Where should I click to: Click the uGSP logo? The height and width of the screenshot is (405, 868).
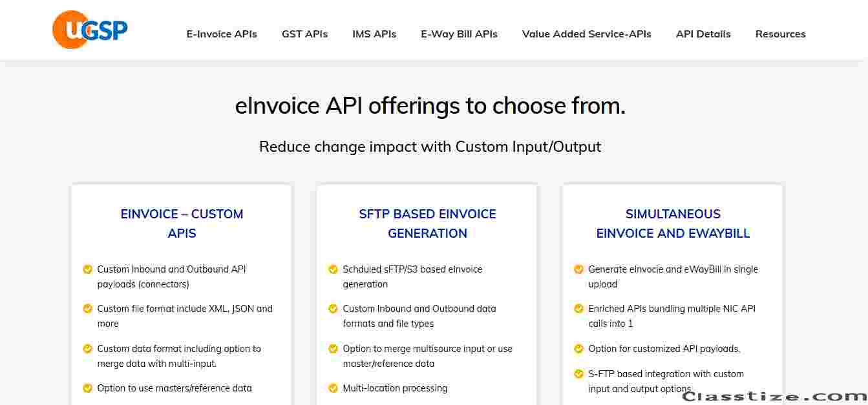click(x=90, y=30)
